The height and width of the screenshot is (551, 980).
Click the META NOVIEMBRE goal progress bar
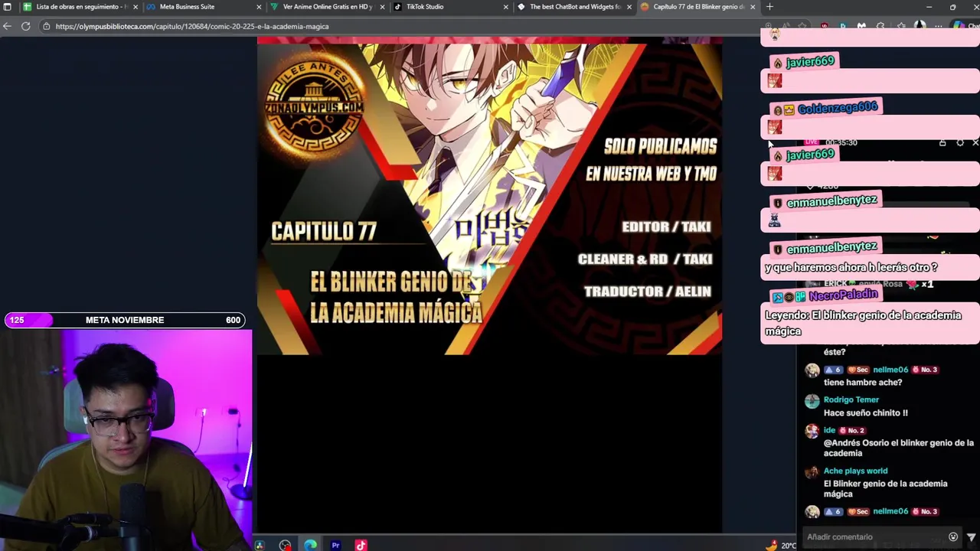(x=125, y=320)
